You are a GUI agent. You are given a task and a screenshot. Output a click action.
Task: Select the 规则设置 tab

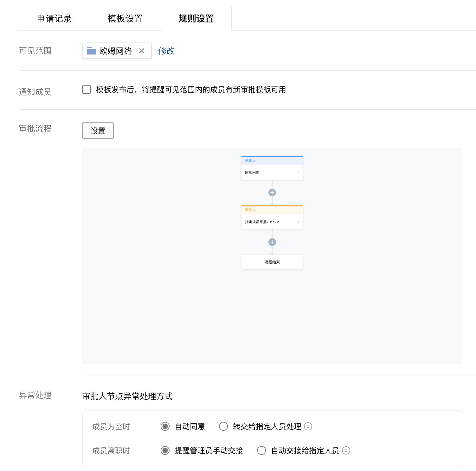(196, 19)
